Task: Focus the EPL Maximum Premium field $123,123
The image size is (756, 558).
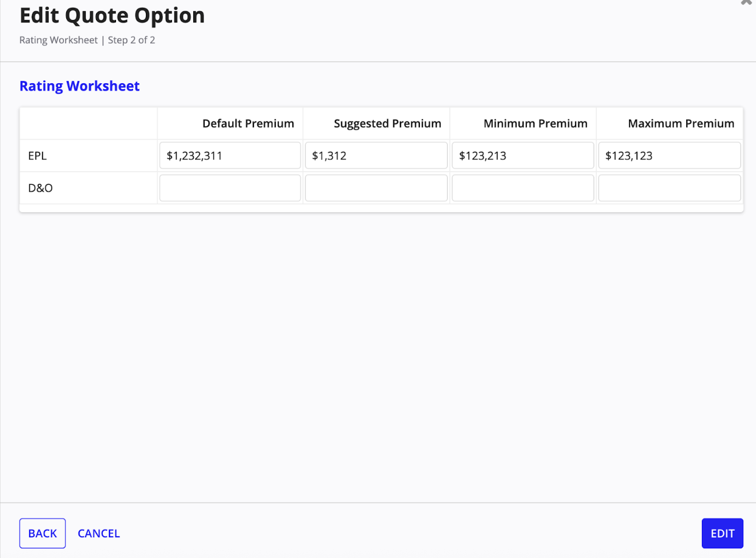Action: pyautogui.click(x=670, y=156)
